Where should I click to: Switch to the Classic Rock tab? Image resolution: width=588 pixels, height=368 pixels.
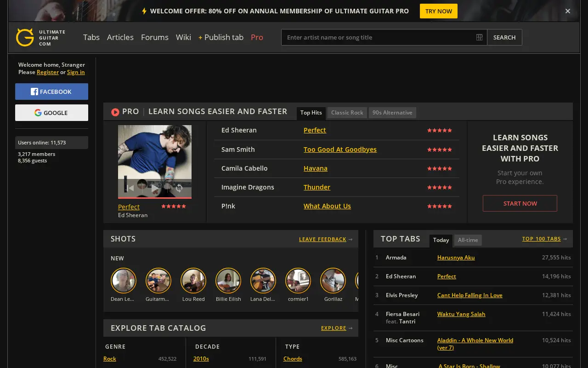[347, 113]
